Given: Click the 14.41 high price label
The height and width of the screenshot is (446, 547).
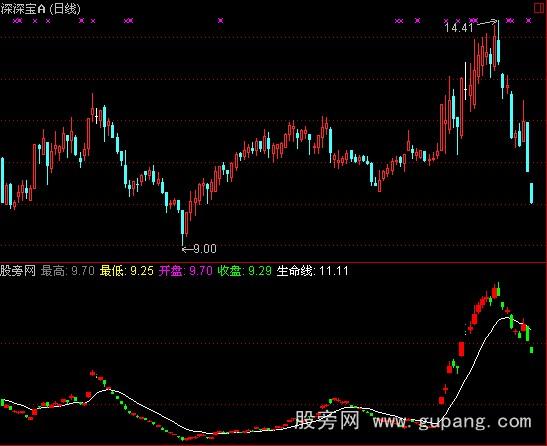Looking at the screenshot, I should pyautogui.click(x=459, y=28).
